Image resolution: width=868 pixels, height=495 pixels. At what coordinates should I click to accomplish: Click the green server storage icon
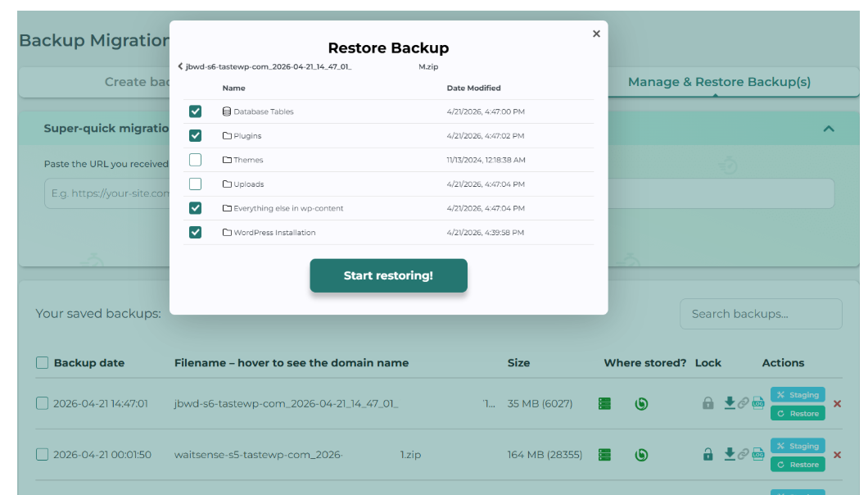pyautogui.click(x=604, y=403)
